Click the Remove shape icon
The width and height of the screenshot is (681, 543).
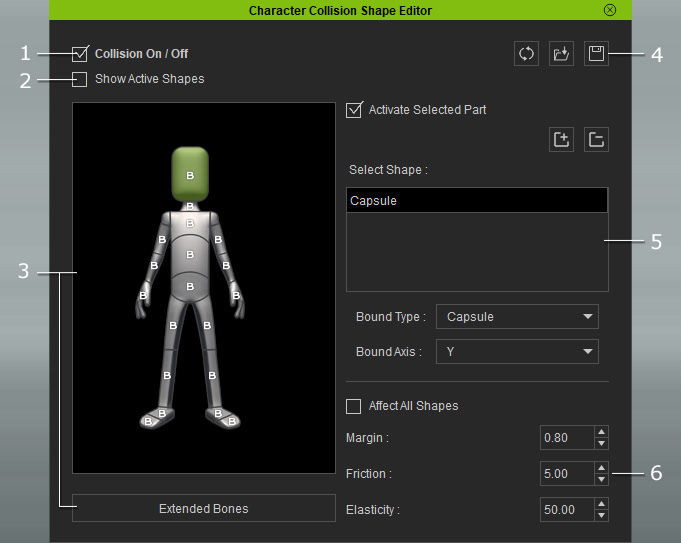tap(596, 140)
